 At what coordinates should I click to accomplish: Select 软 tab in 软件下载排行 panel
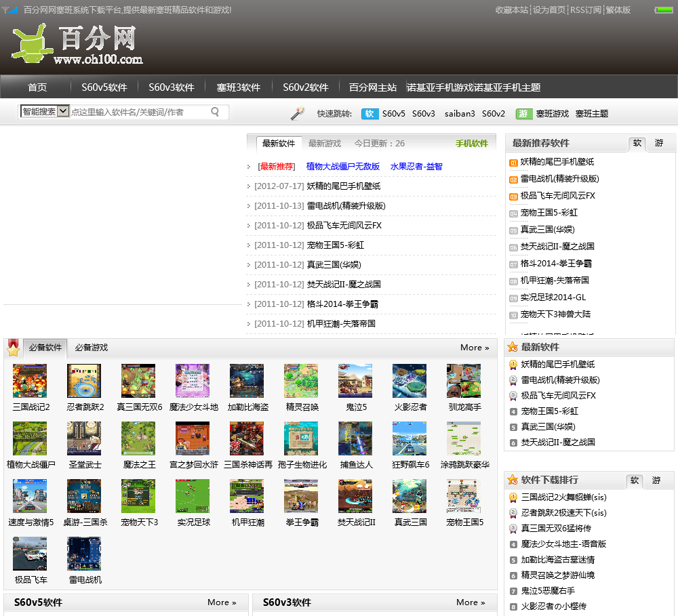click(x=635, y=480)
